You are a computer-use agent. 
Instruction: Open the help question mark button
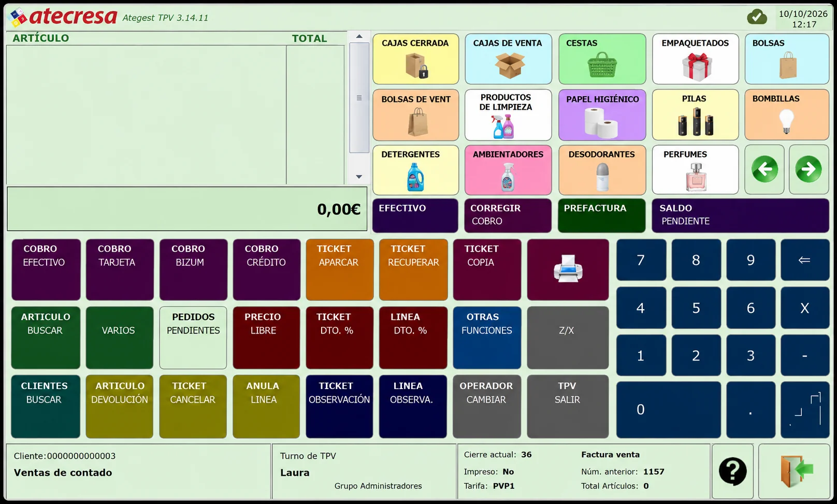tap(732, 471)
